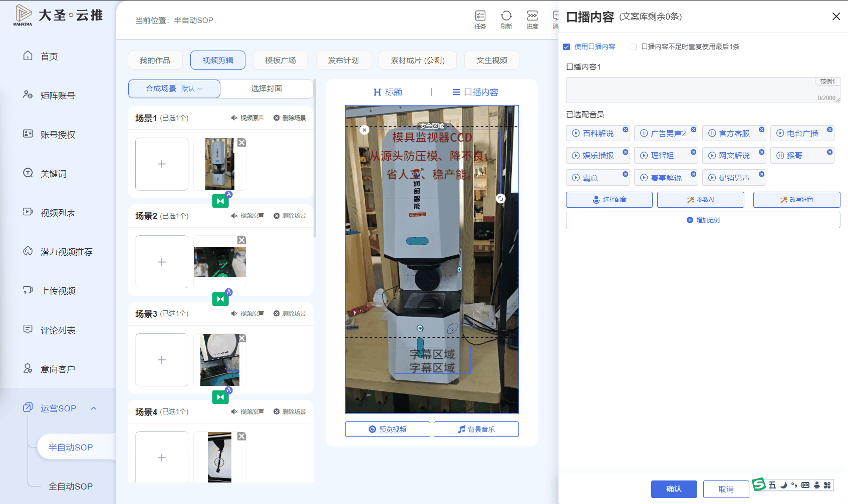Select the 选择封面 tab
The image size is (848, 504).
(266, 89)
